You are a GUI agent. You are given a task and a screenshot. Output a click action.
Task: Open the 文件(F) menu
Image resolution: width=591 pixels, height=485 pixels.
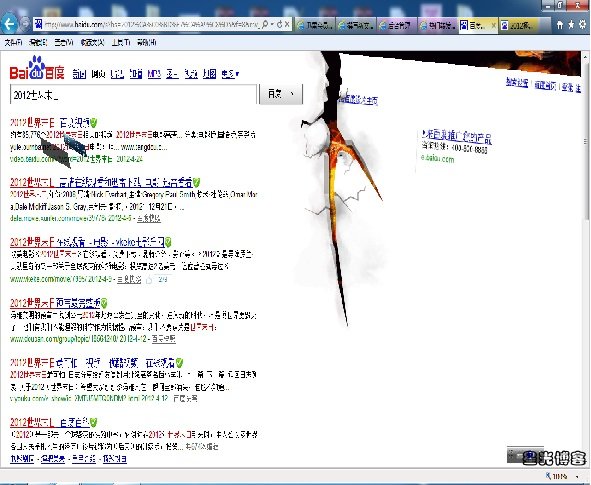[13, 43]
